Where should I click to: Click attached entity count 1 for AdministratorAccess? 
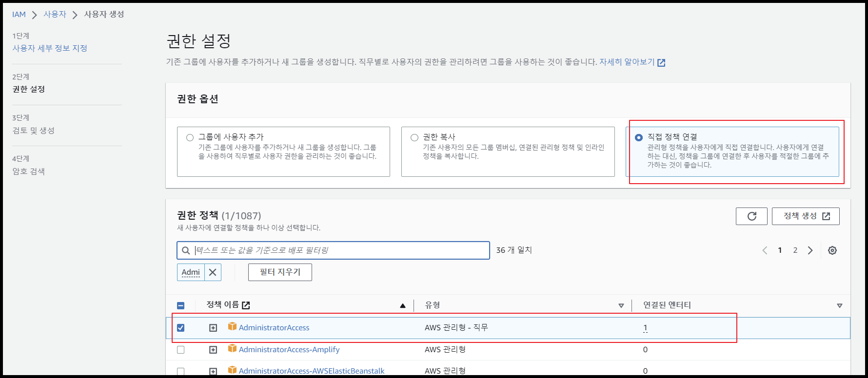click(645, 328)
